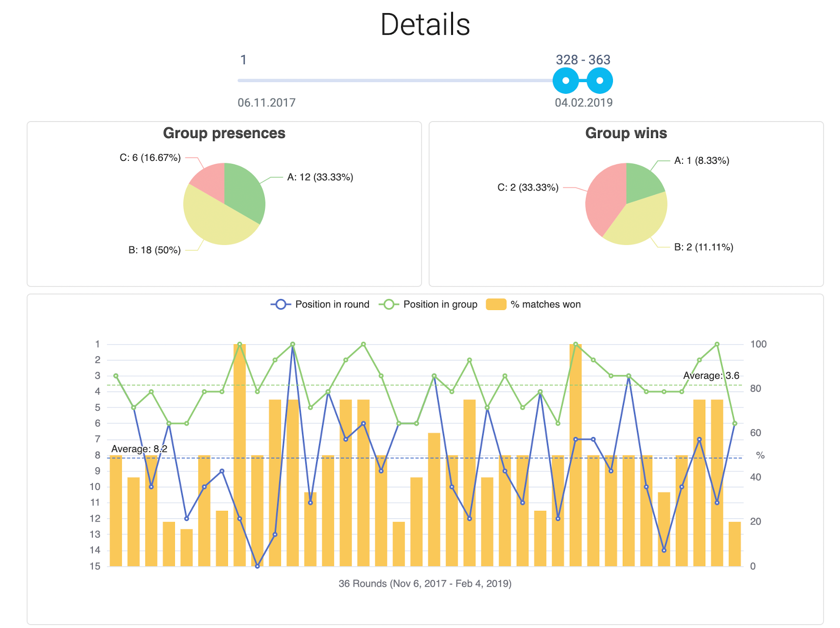Image resolution: width=840 pixels, height=628 pixels.
Task: Toggle the 'Position in group' legend series
Action: click(440, 304)
